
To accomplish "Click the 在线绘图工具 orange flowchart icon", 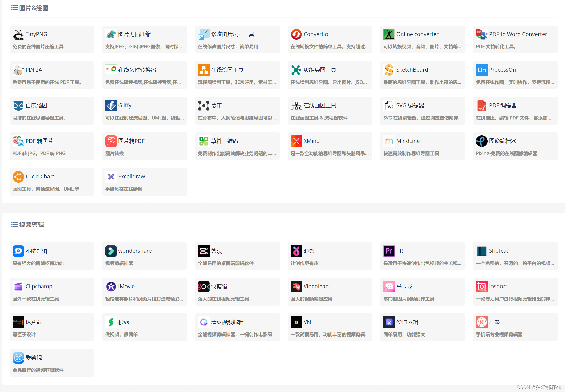I will click(x=204, y=70).
